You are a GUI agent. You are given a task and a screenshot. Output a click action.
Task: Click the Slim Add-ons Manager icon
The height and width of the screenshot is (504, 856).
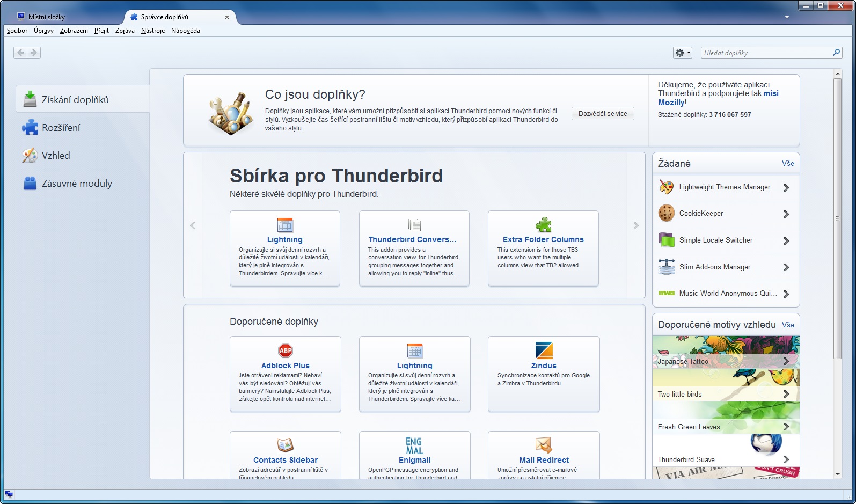(x=667, y=267)
